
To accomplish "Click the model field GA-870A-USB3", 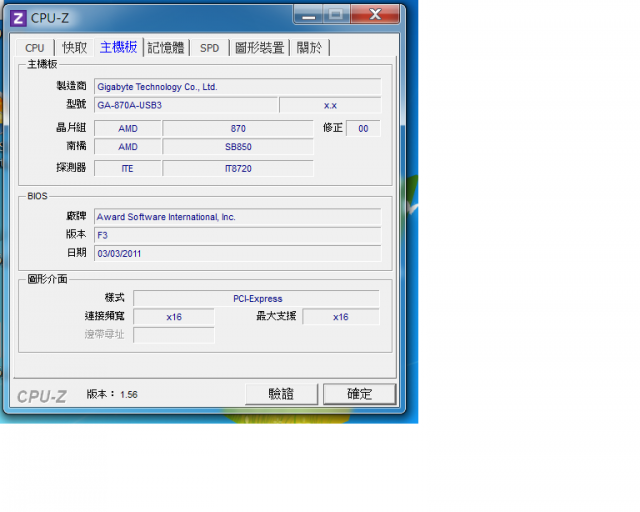I will [x=186, y=105].
